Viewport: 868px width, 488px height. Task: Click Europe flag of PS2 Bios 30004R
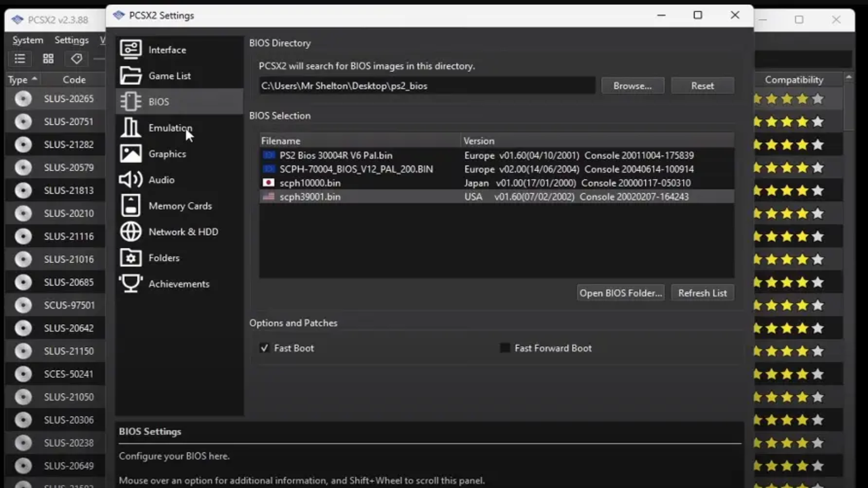pyautogui.click(x=269, y=155)
